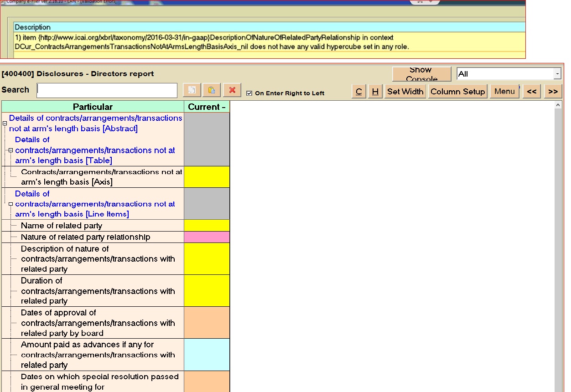Go to next page with >> button

click(x=553, y=92)
